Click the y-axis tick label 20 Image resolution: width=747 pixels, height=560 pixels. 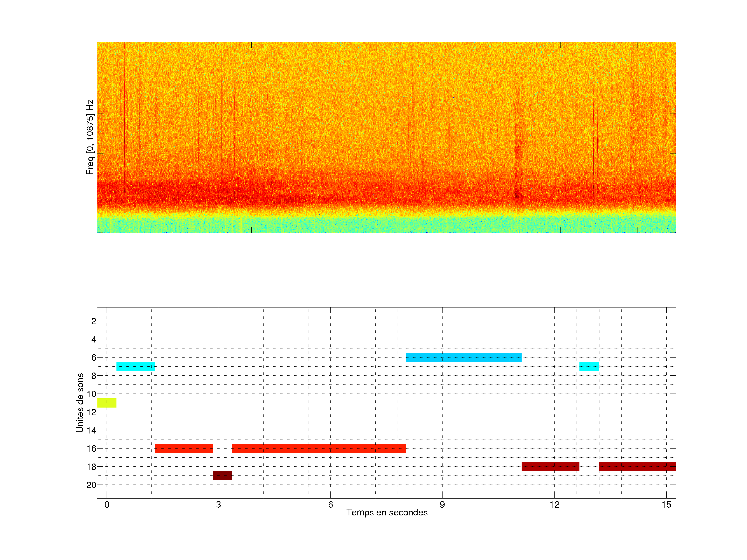coord(91,485)
